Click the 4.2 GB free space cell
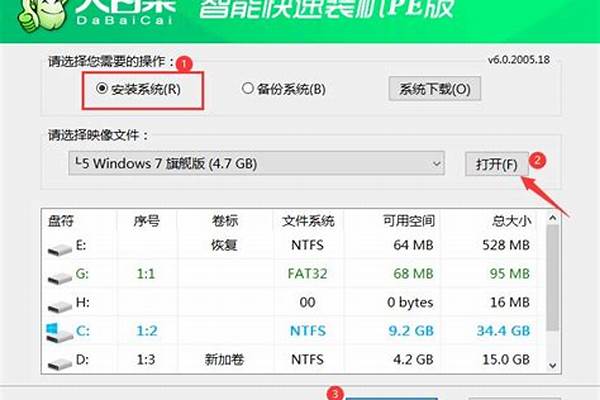The height and width of the screenshot is (400, 600). [413, 359]
